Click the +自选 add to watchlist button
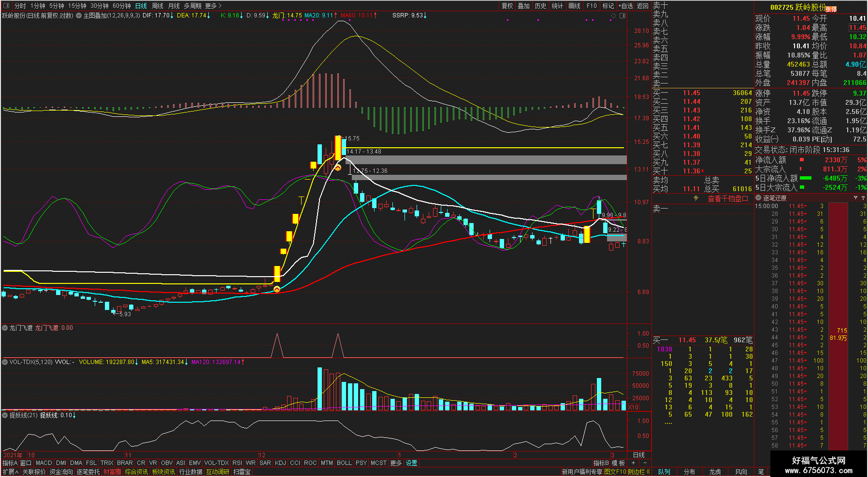 click(625, 6)
